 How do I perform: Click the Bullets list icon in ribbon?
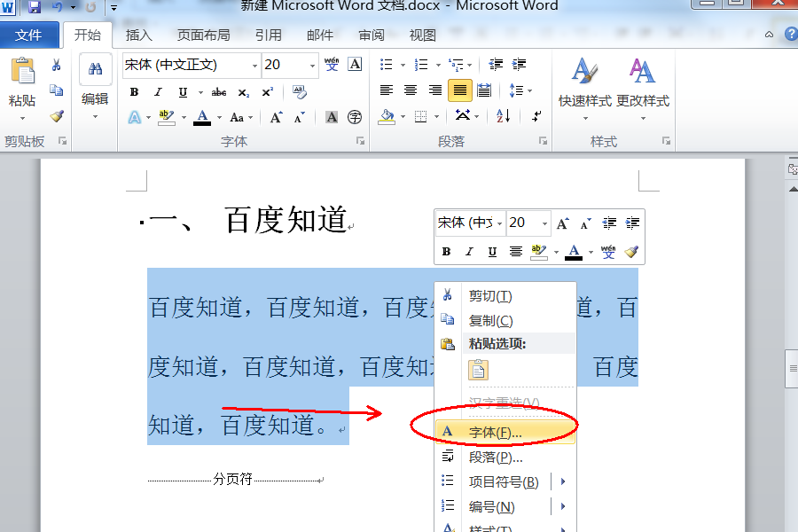click(x=387, y=65)
